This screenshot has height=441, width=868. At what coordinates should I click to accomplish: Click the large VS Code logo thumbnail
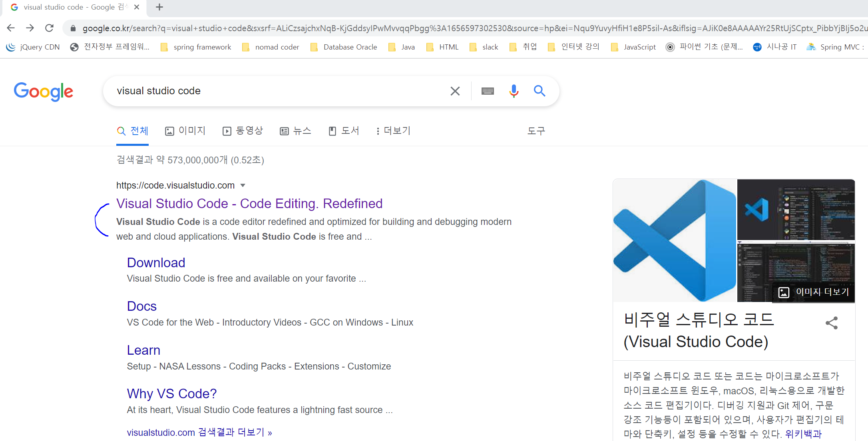pos(675,240)
